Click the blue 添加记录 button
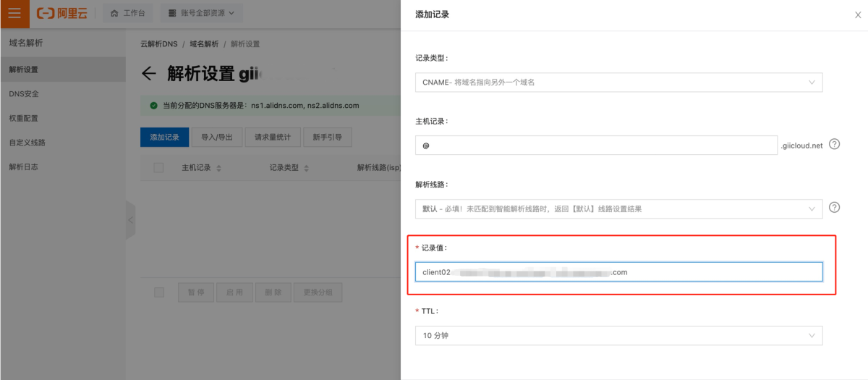 164,137
